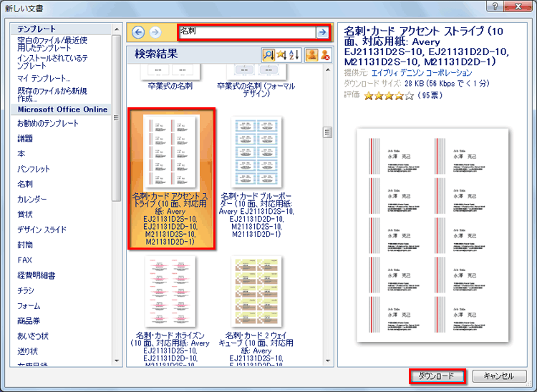Click the キャンセル button
This screenshot has height=392, width=537.
[499, 376]
